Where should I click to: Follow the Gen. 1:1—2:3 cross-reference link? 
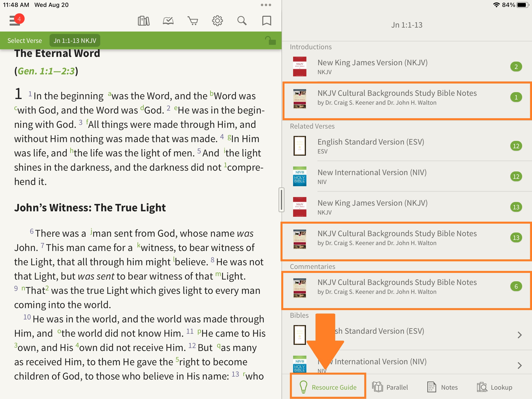(46, 71)
